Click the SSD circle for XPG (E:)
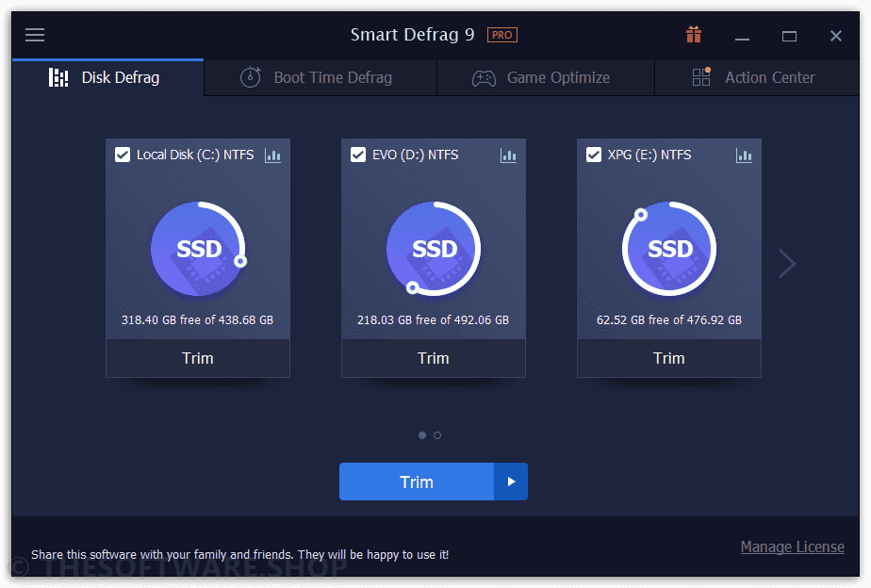The width and height of the screenshot is (871, 588). [669, 249]
